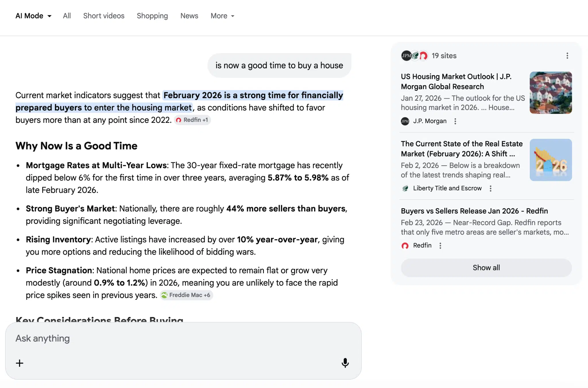Click the Show all button
The image size is (588, 388).
coord(486,268)
